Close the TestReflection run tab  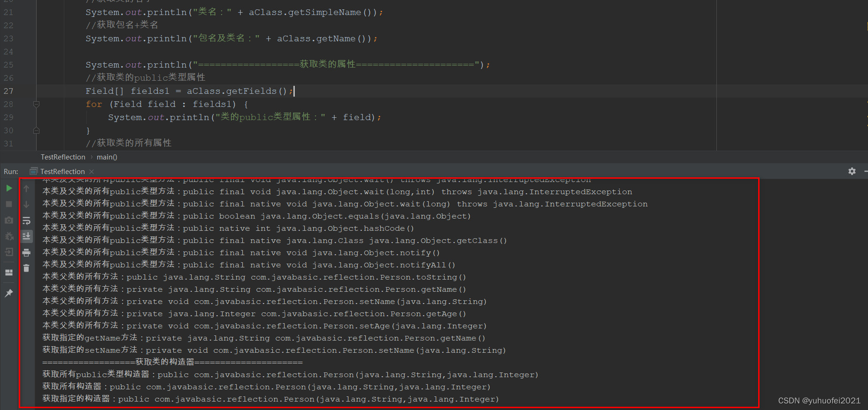click(x=92, y=172)
